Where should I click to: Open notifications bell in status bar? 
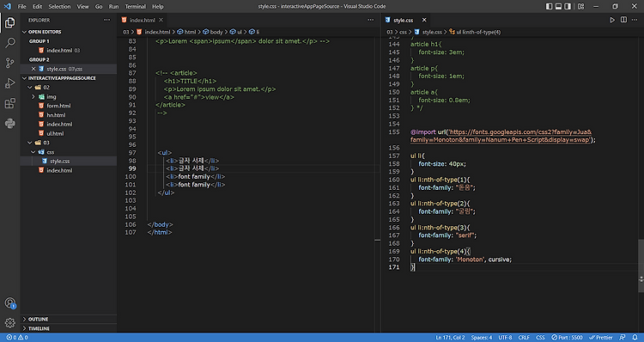tap(635, 338)
